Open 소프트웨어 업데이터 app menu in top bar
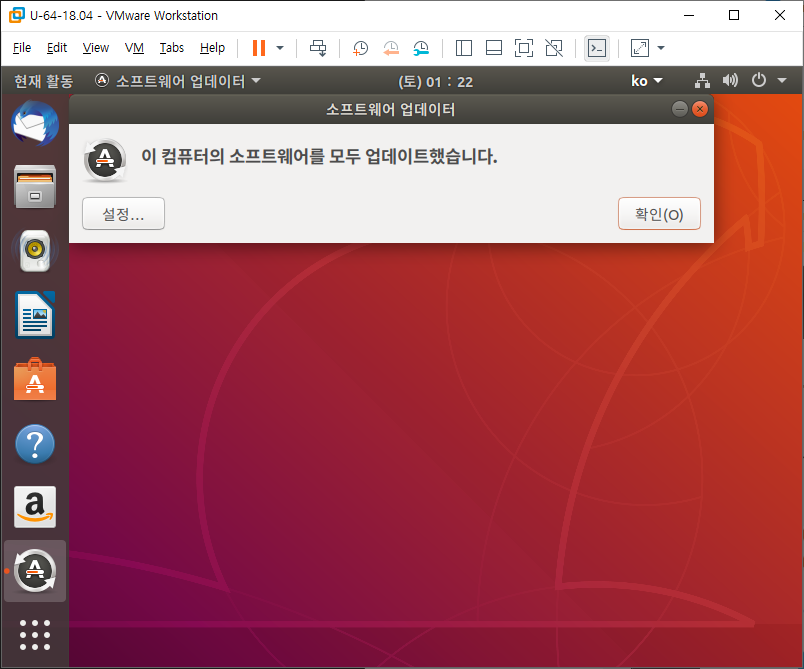Viewport: 804px width, 669px height. pos(178,81)
